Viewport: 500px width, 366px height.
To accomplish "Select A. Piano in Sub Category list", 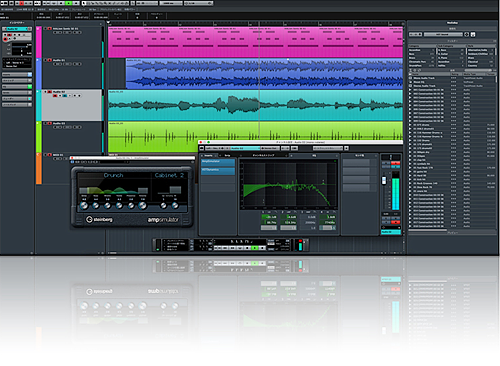I will 451,58.
